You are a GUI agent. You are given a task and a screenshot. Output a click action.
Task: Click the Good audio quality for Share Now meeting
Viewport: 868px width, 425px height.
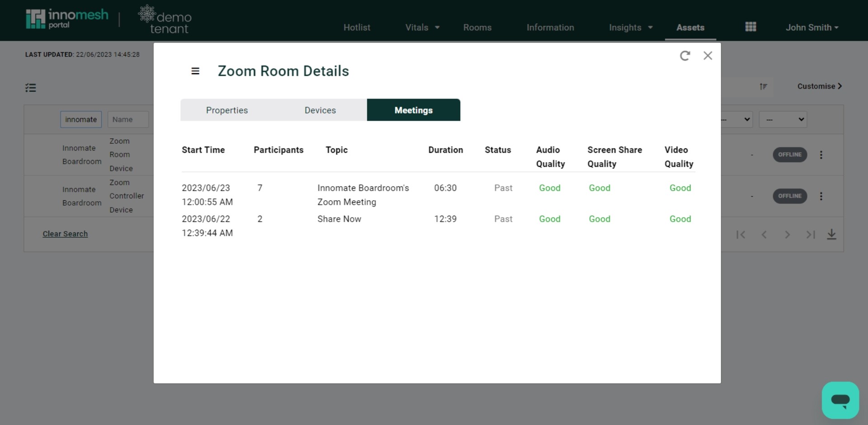(550, 219)
